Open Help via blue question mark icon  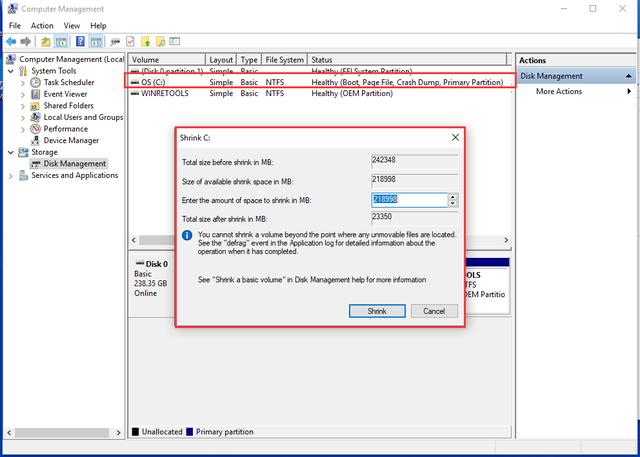pos(80,41)
